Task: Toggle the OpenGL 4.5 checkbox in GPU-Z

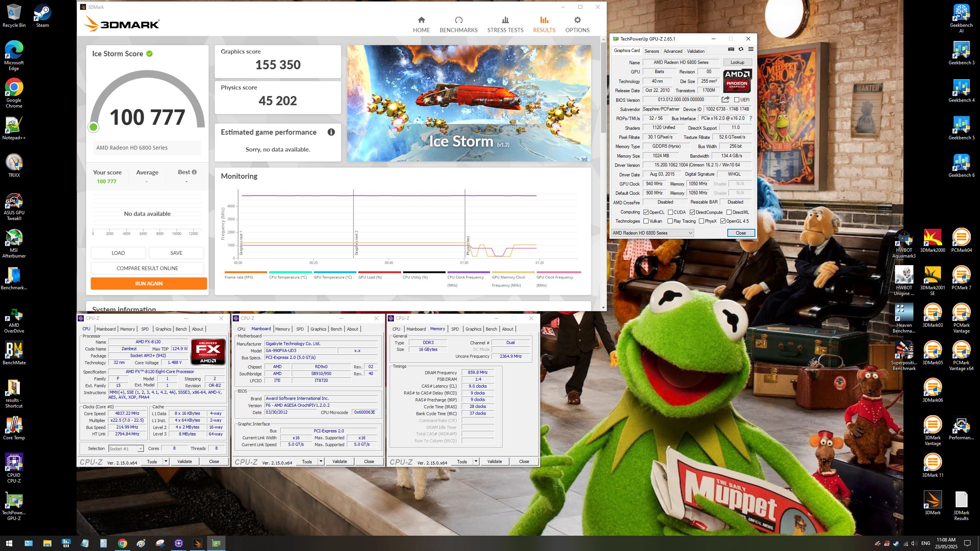Action: click(723, 221)
